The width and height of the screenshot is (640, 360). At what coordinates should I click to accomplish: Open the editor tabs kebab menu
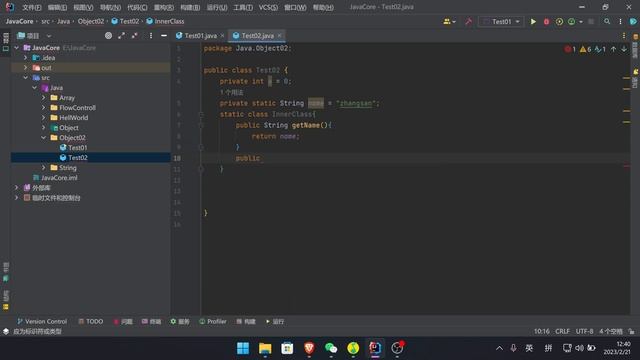(624, 36)
